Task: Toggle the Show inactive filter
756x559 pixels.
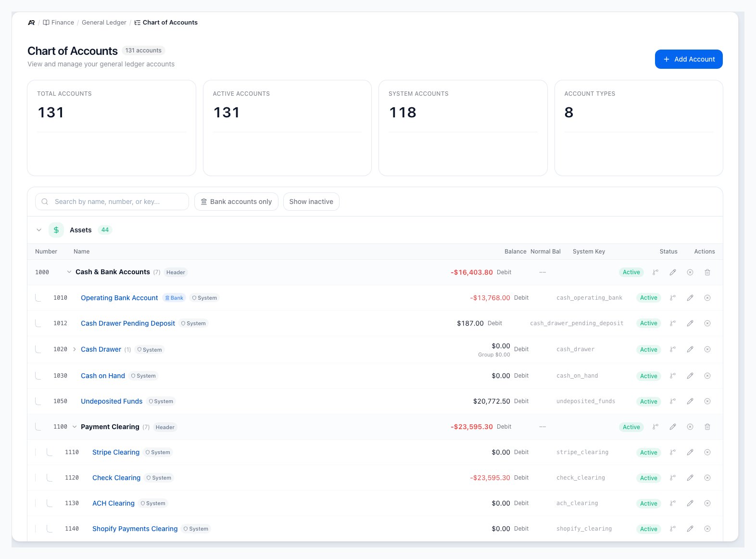Action: [x=311, y=202]
